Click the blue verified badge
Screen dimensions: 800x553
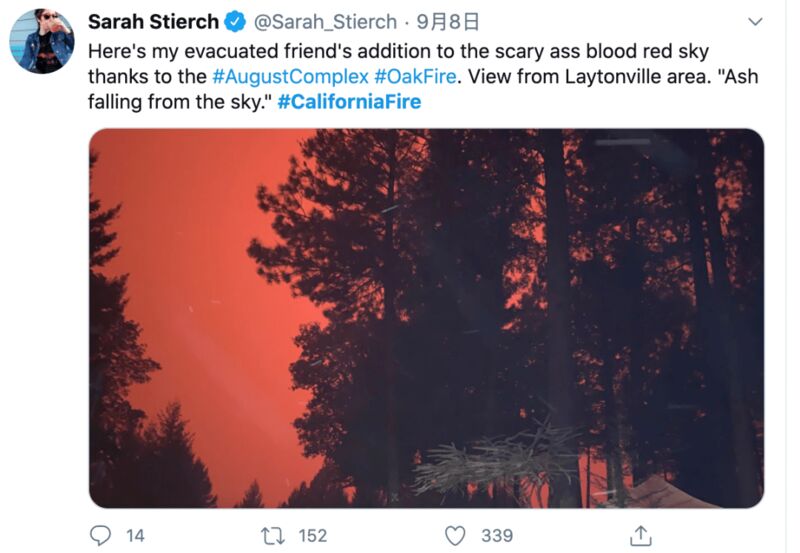[x=235, y=22]
